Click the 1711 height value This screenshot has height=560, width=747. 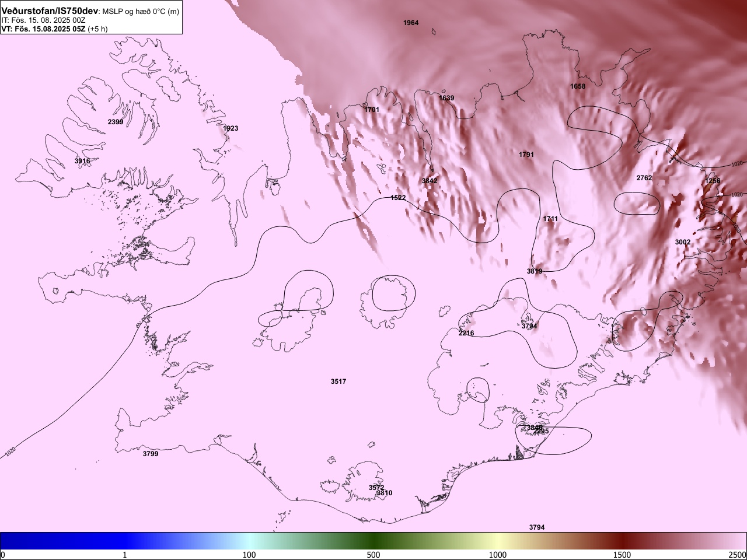(550, 219)
